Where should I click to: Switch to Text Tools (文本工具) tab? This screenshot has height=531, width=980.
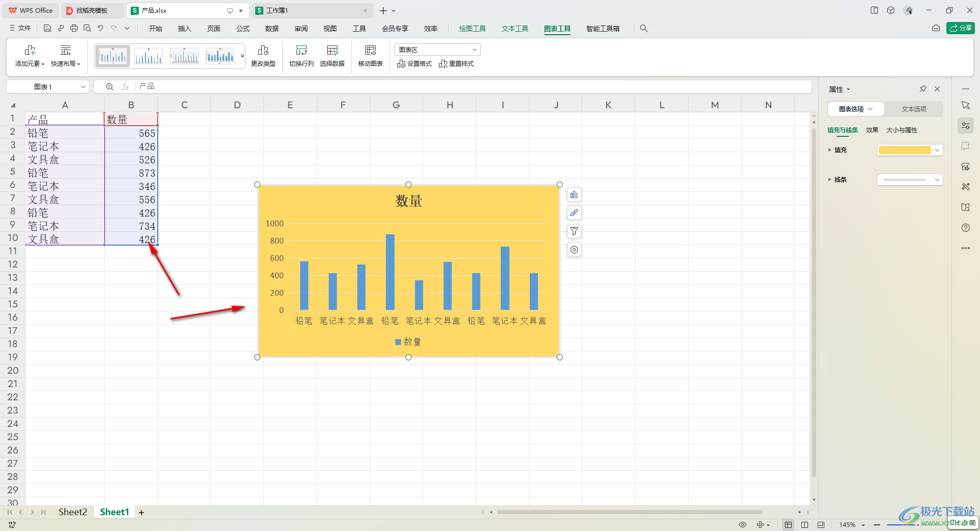514,29
